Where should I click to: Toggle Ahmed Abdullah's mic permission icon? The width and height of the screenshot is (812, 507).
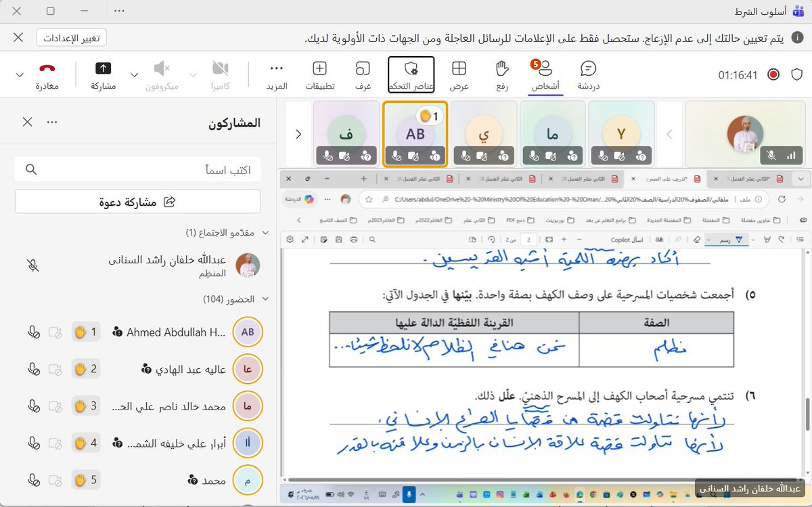pyautogui.click(x=32, y=332)
